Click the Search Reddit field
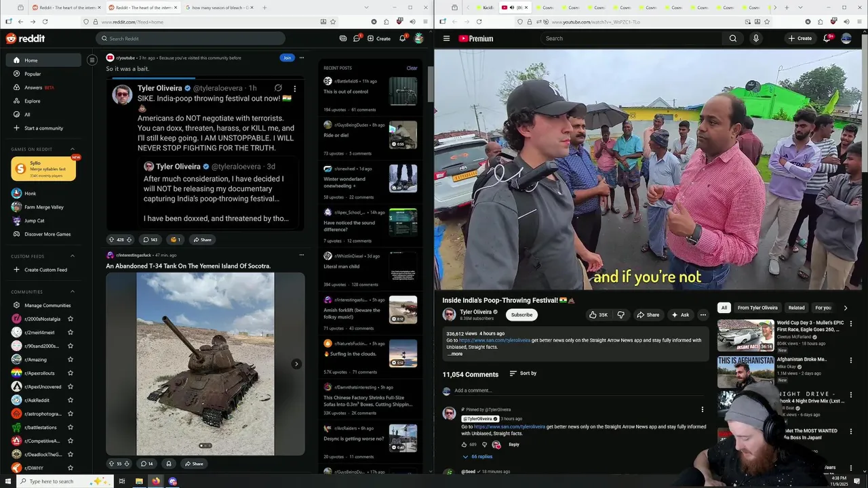 (191, 39)
